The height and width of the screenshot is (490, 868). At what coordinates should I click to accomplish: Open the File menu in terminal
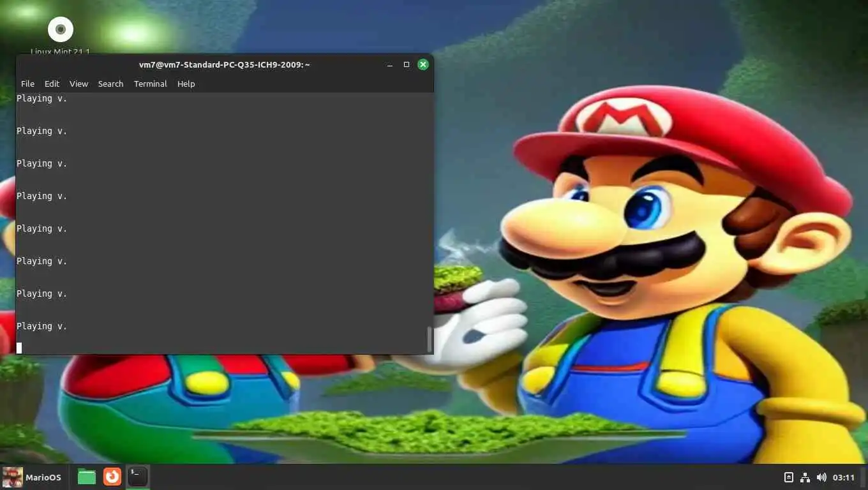click(x=27, y=84)
